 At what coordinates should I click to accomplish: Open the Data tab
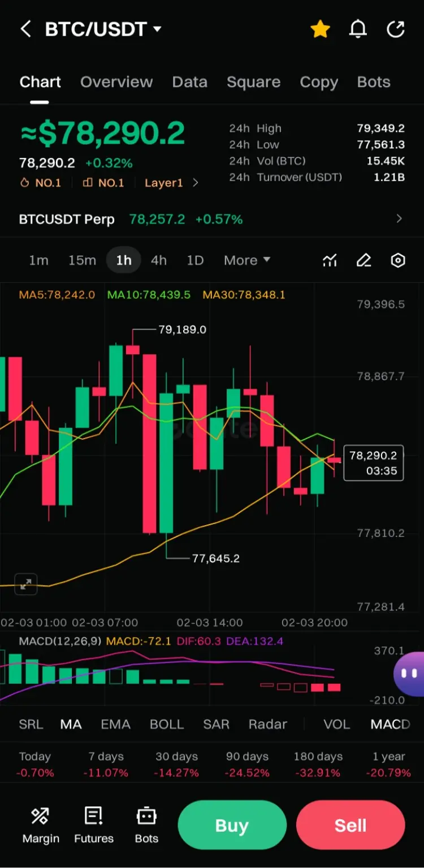[190, 82]
